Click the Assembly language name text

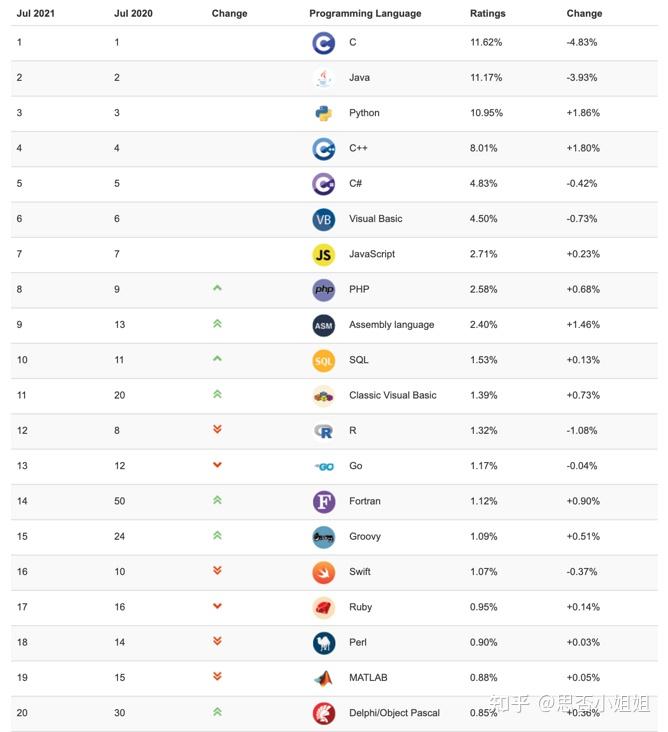tap(391, 325)
